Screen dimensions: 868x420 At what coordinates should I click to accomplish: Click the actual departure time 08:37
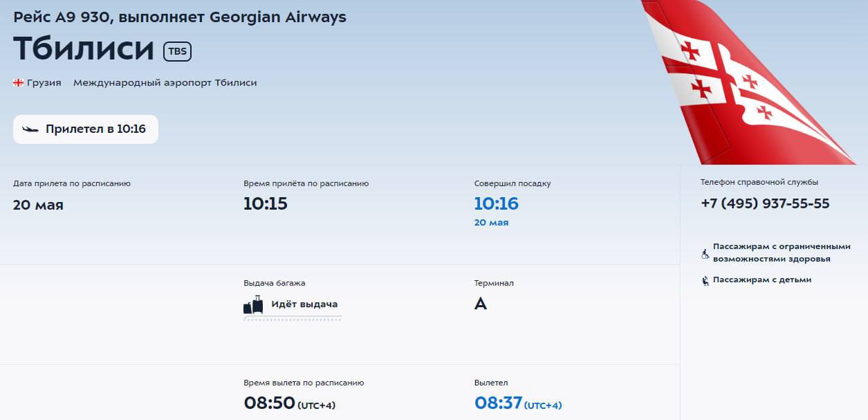pyautogui.click(x=498, y=403)
